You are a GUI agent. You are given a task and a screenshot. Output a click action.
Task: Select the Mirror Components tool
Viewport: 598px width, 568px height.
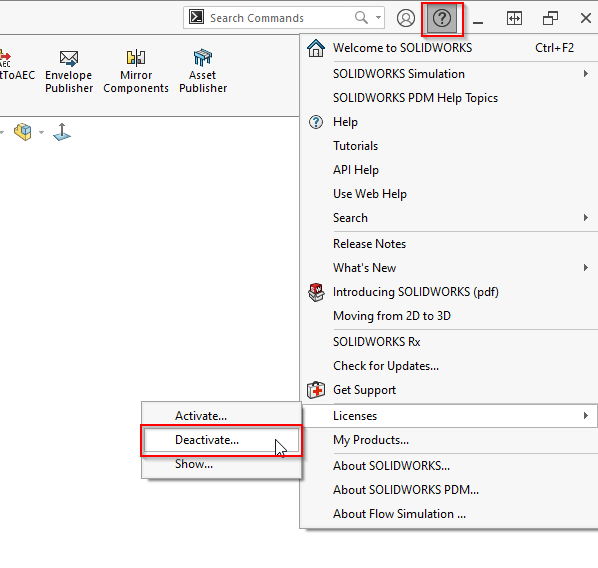click(136, 71)
